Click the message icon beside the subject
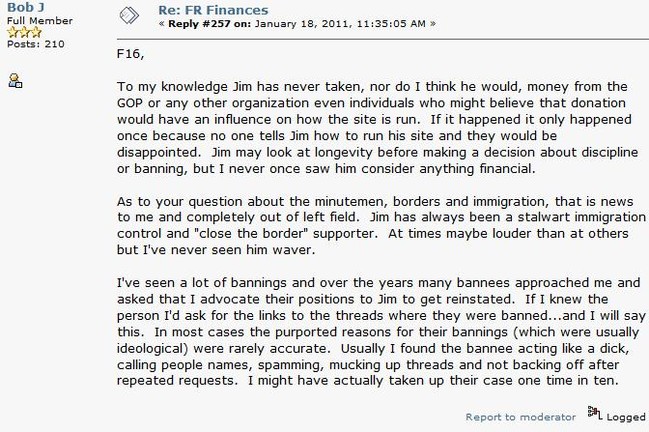 (129, 16)
